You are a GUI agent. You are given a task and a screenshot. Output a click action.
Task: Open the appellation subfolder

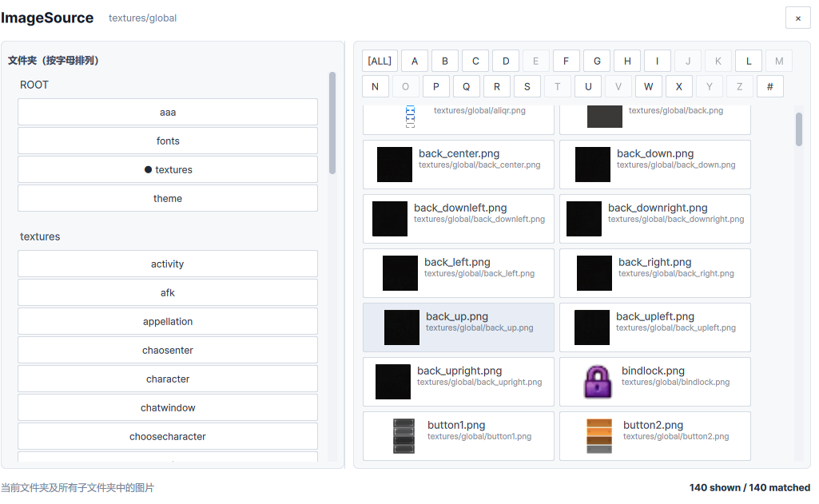click(x=168, y=321)
